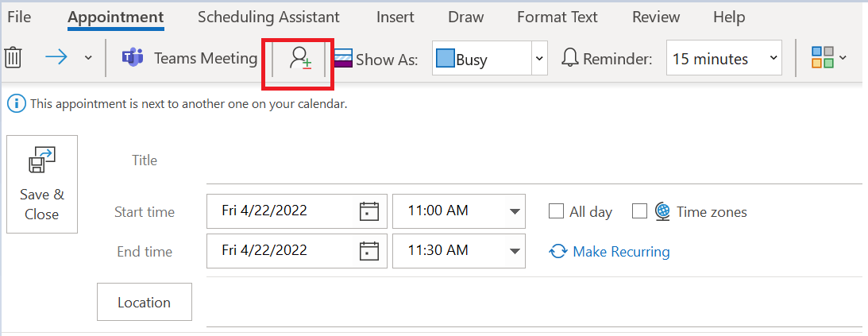The width and height of the screenshot is (868, 336).
Task: Click the Categorize colored squares icon
Action: click(823, 57)
